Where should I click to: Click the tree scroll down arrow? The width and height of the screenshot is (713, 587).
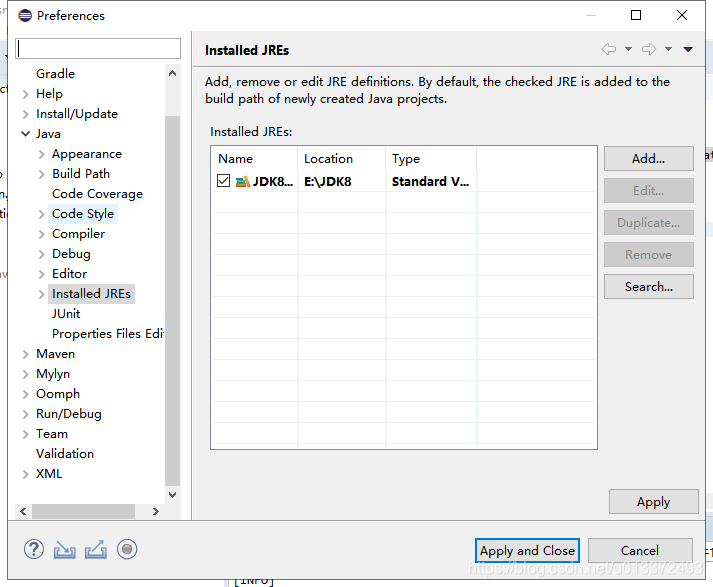point(172,495)
